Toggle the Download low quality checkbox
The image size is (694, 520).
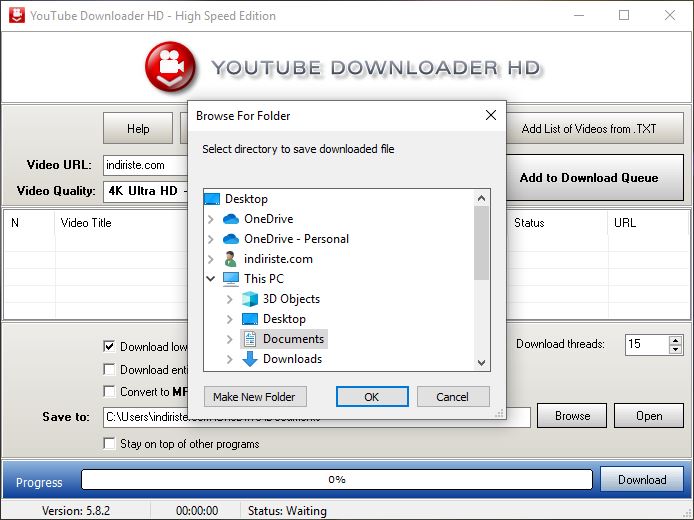[109, 346]
